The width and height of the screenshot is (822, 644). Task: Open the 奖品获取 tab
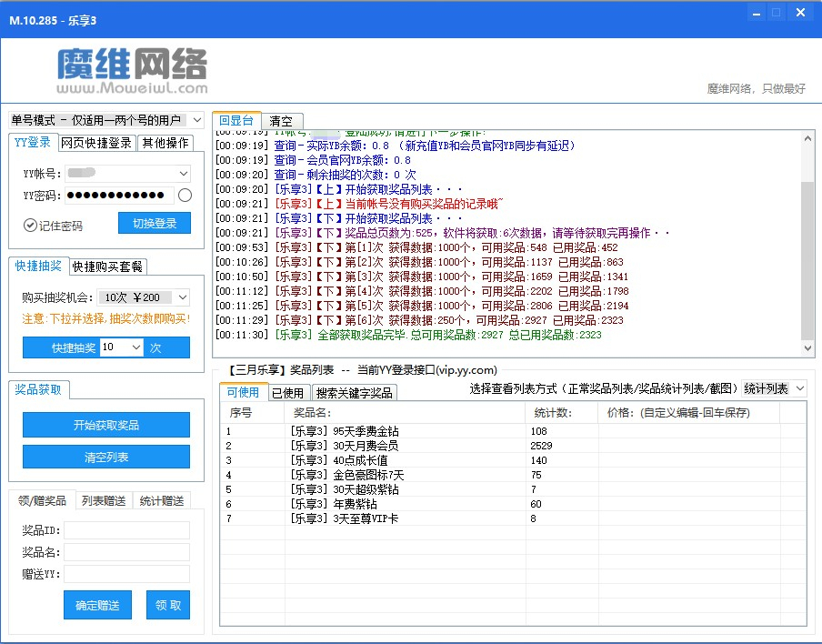pos(38,389)
